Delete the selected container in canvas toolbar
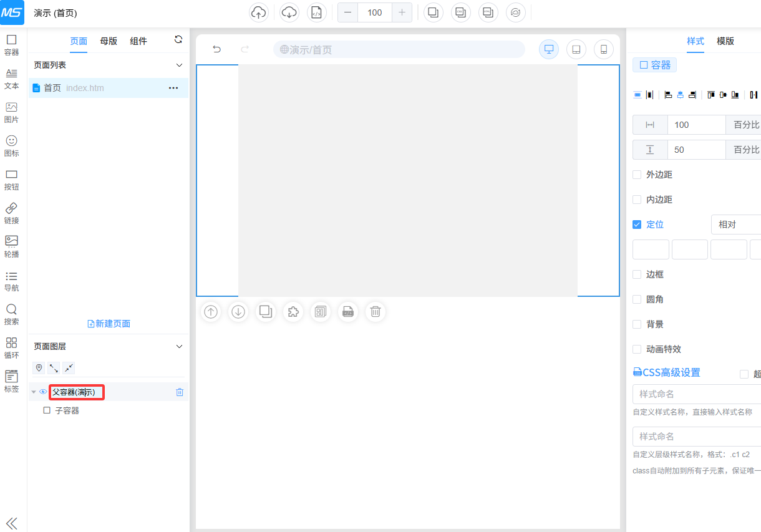 [x=376, y=312]
